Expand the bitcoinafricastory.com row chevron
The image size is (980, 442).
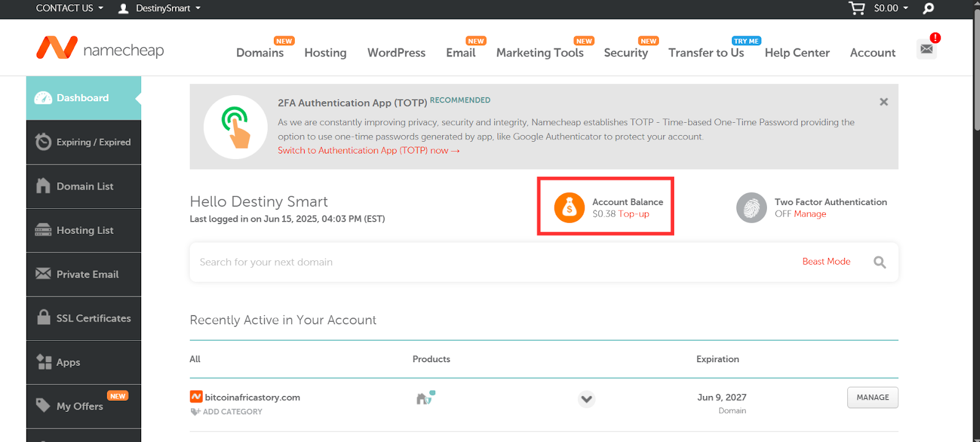tap(586, 399)
